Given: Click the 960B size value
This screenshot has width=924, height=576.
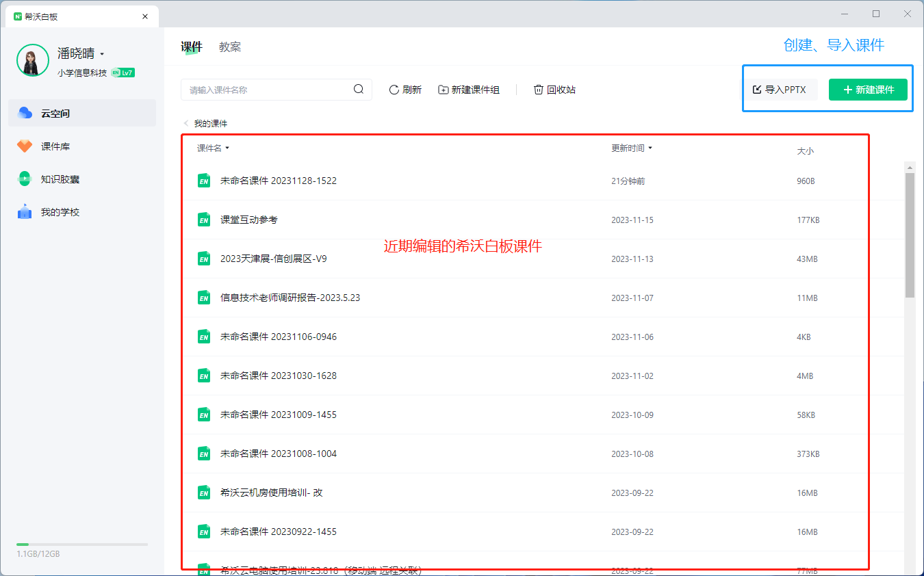Looking at the screenshot, I should (806, 181).
